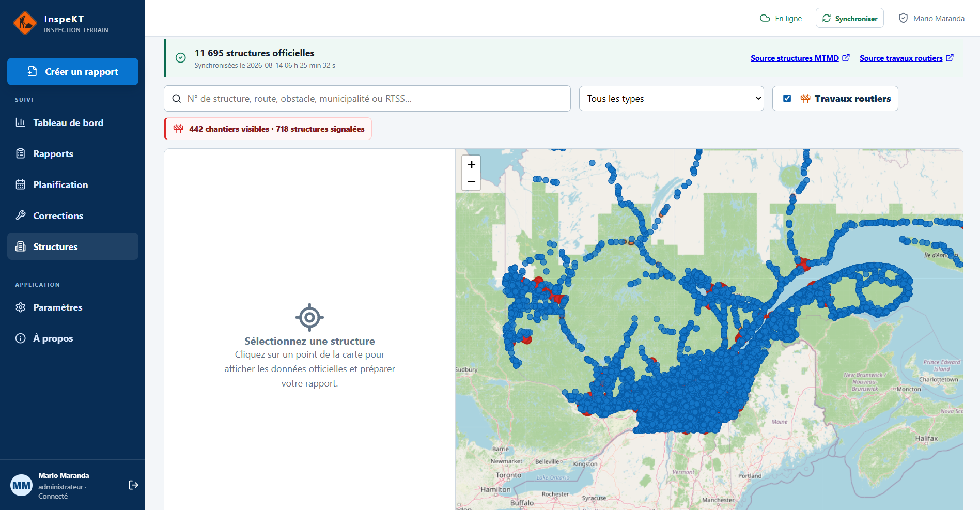Click the shield icon beside Mario Maranda
The image size is (980, 510).
tap(904, 18)
